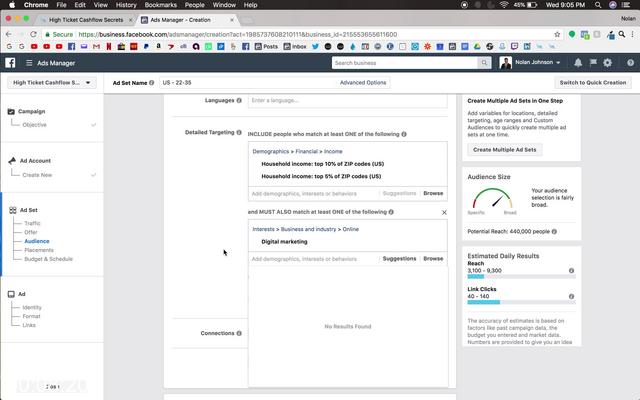Open the Chrome File menu
Screen dimensions: 640x400
(x=61, y=5)
